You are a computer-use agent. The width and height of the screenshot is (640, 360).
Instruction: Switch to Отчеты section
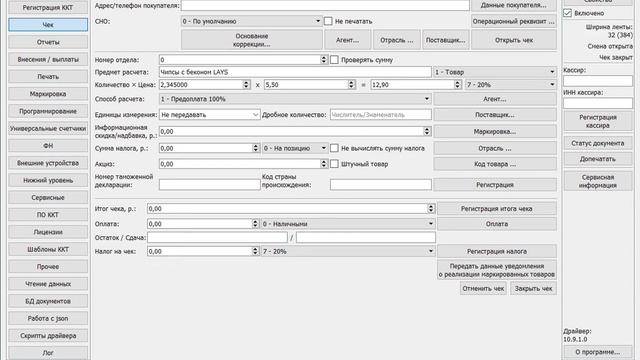48,42
